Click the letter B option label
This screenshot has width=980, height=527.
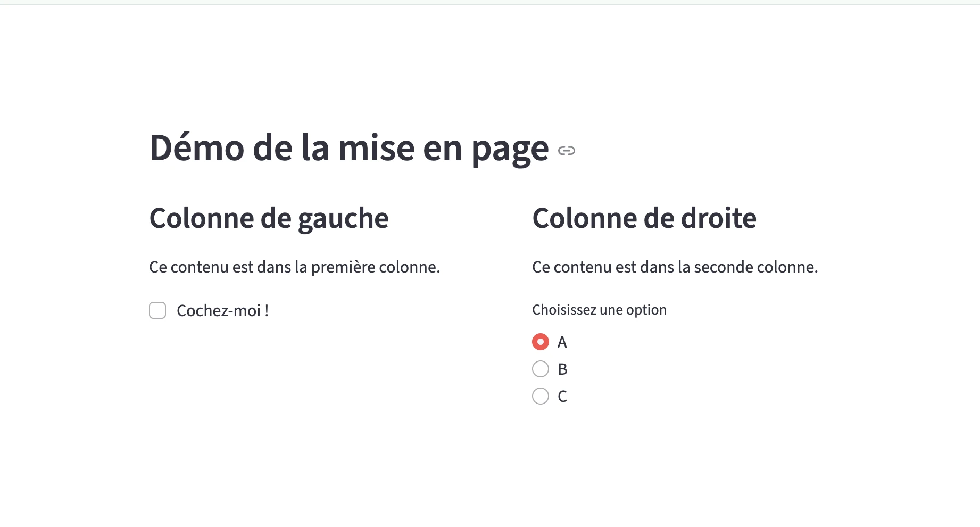(x=562, y=369)
